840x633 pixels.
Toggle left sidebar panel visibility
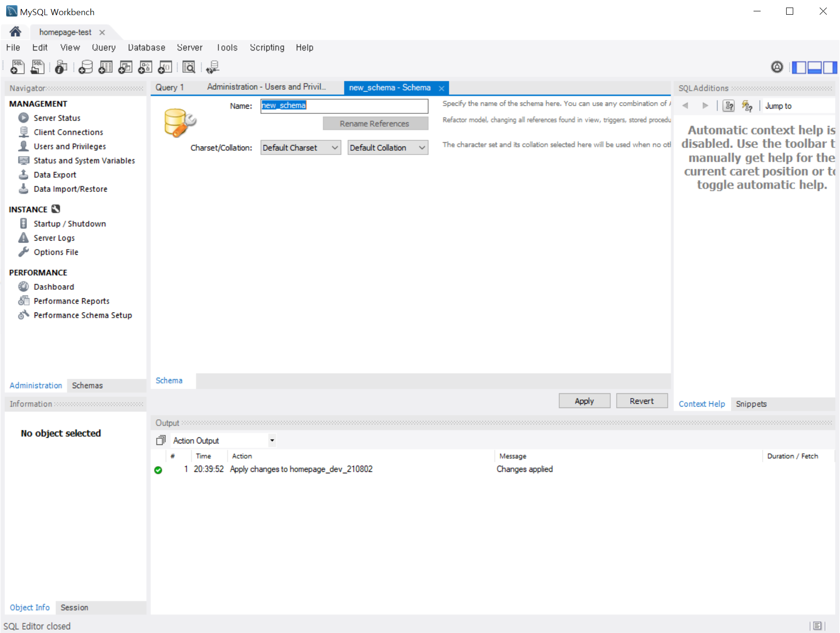pyautogui.click(x=799, y=68)
